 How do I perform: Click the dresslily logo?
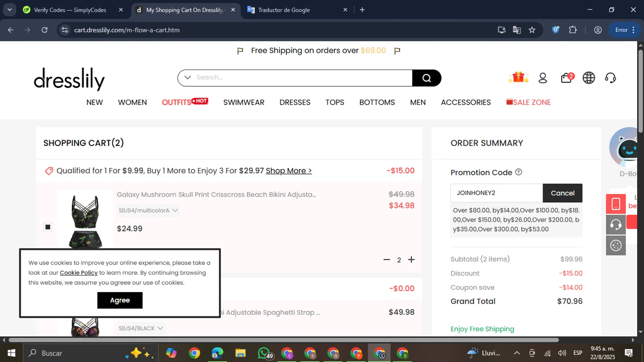[x=69, y=79]
